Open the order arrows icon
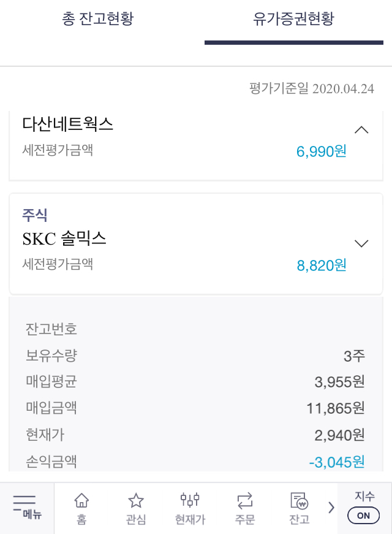The width and height of the screenshot is (392, 534). coord(244,501)
